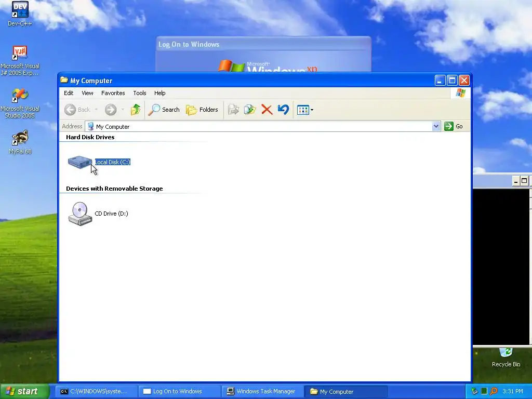Click the red Delete toolbar icon
The height and width of the screenshot is (399, 532).
tap(267, 110)
